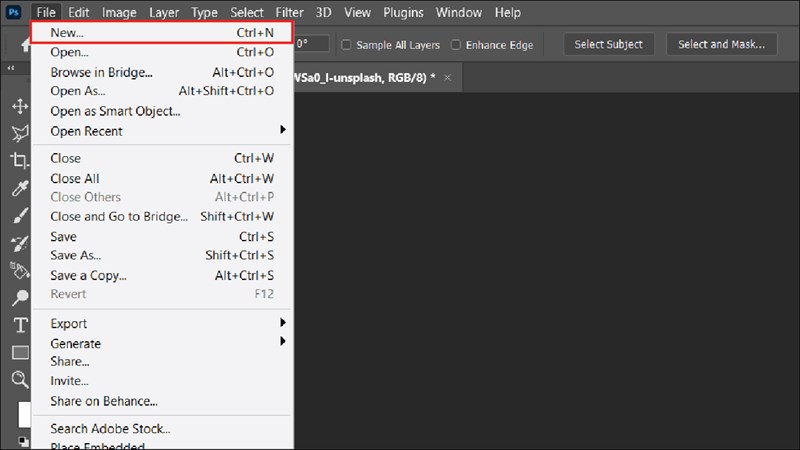Choose Close and Go to Bridge...

tap(162, 216)
